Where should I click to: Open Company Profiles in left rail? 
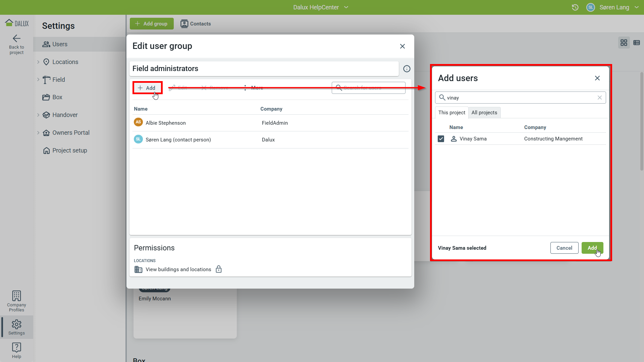click(x=16, y=301)
